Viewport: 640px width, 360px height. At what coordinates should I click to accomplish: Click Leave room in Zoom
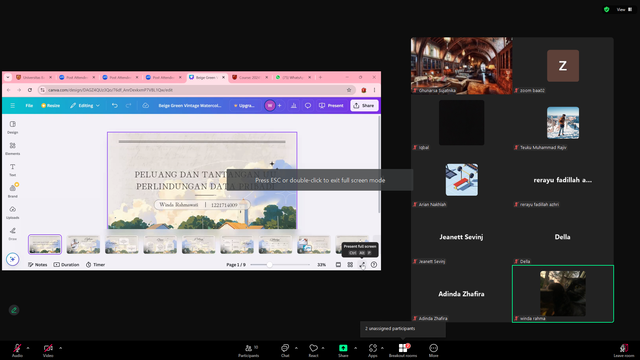624,350
